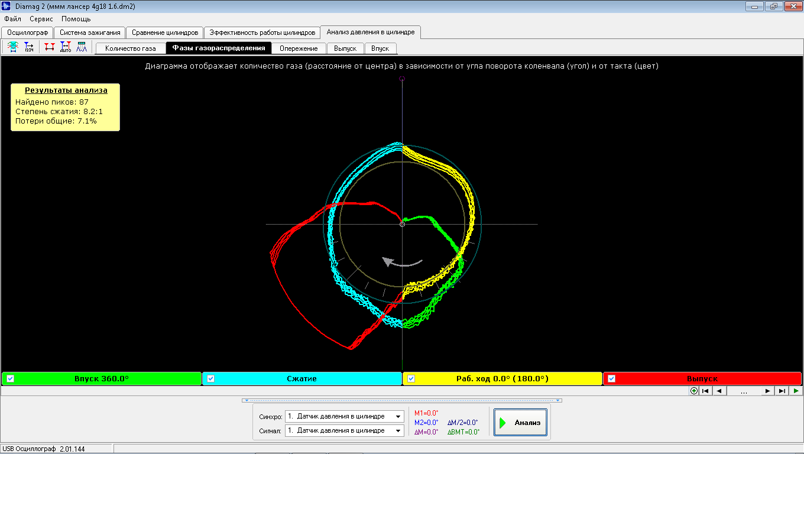Click the red manual markers icon

point(50,47)
